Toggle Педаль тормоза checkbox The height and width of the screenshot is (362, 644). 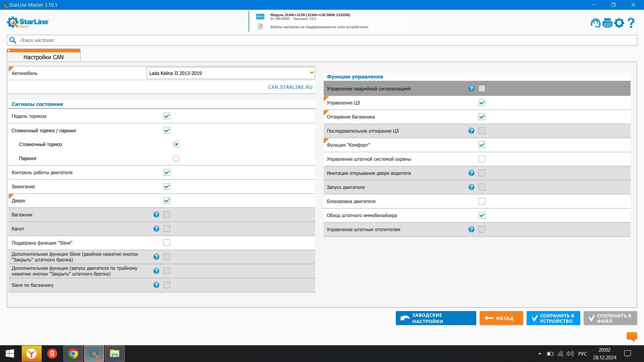167,116
